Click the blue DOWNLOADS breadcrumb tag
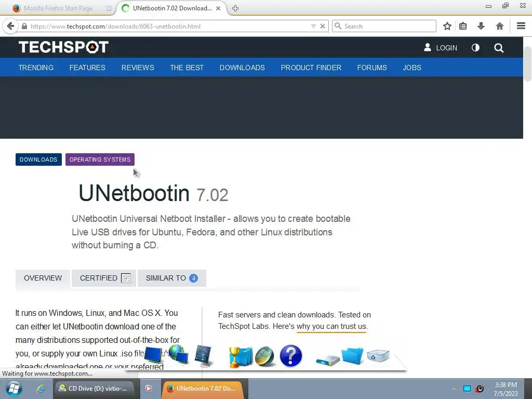Screen dimensions: 532x399 click(x=38, y=159)
